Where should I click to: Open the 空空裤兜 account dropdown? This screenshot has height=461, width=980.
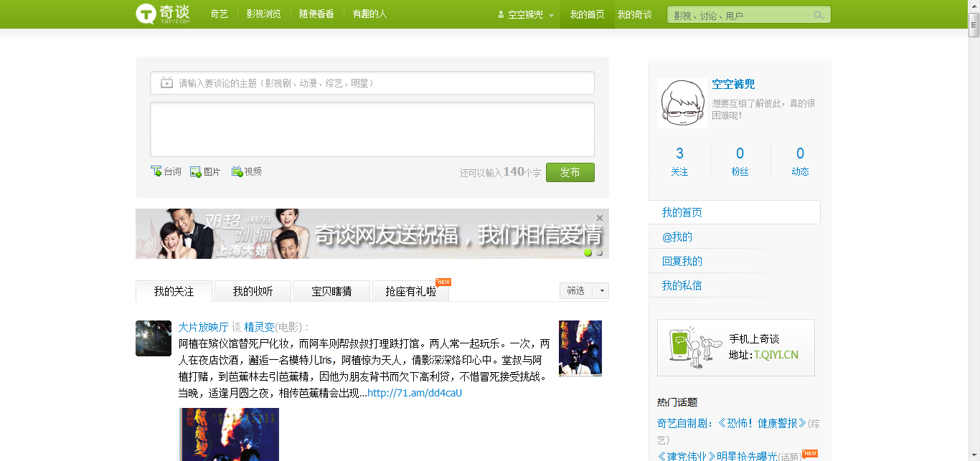(x=551, y=15)
